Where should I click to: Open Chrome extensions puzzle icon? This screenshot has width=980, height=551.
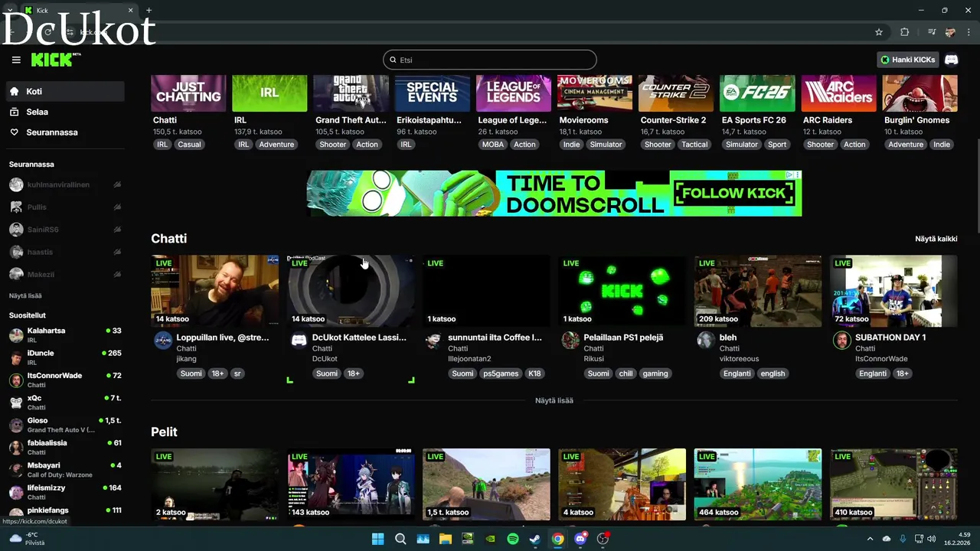coord(905,32)
